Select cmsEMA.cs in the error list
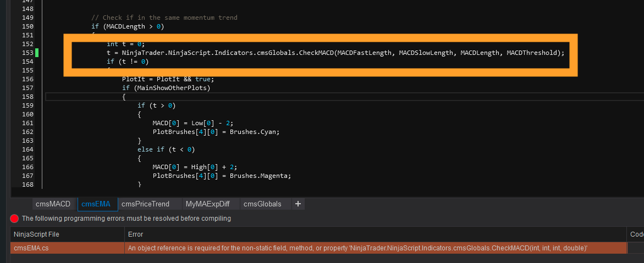The image size is (644, 263). tap(31, 248)
